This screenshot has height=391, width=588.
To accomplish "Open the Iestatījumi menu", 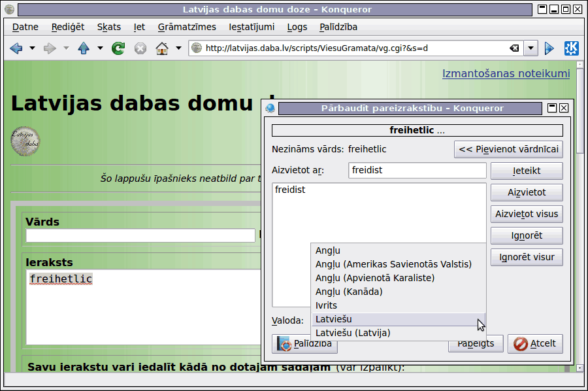I will (x=252, y=27).
